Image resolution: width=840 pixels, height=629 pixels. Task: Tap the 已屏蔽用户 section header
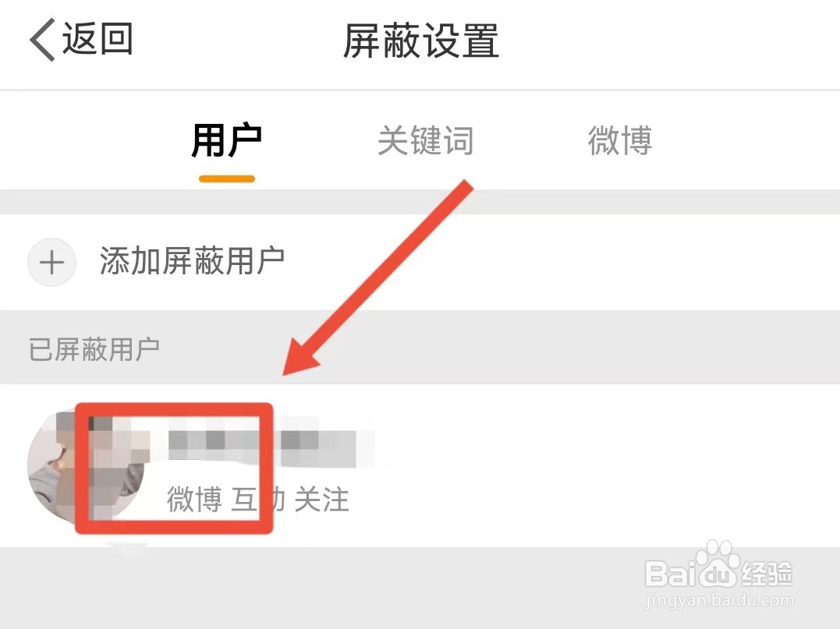[x=94, y=349]
